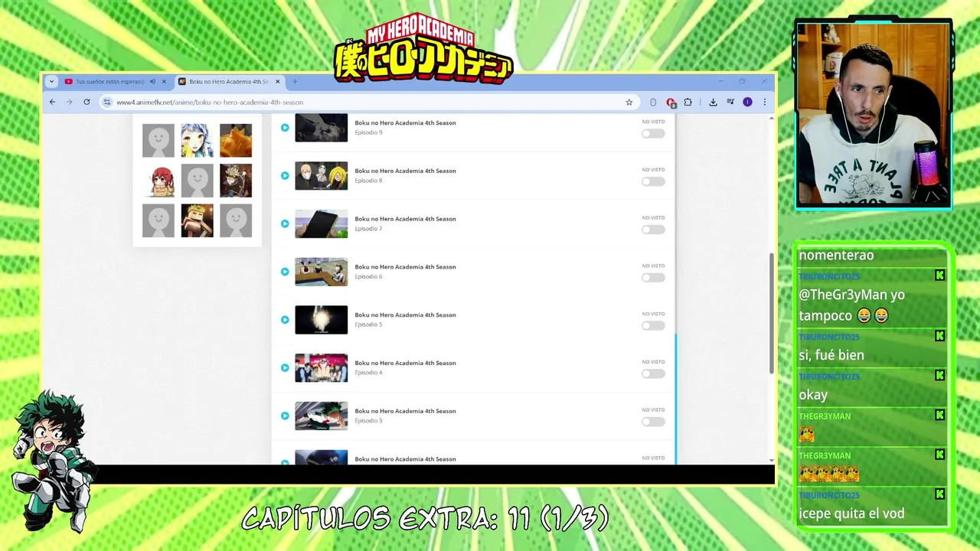Open the media control icon in toolbar
The image size is (980, 551).
(x=730, y=102)
